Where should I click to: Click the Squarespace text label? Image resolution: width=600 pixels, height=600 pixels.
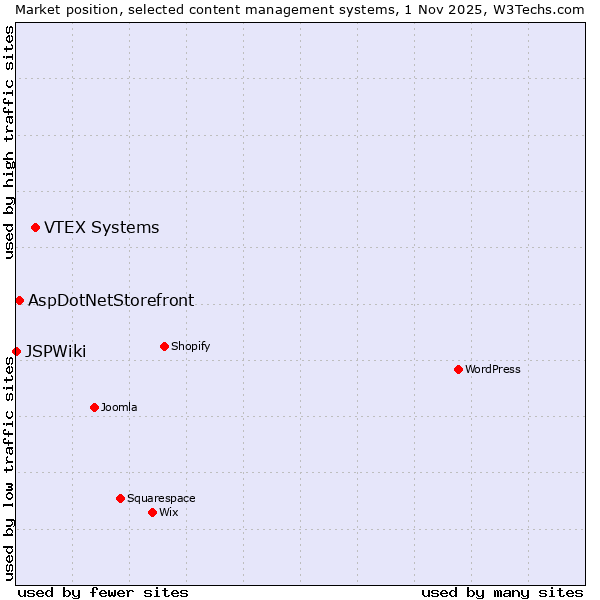coord(161,498)
